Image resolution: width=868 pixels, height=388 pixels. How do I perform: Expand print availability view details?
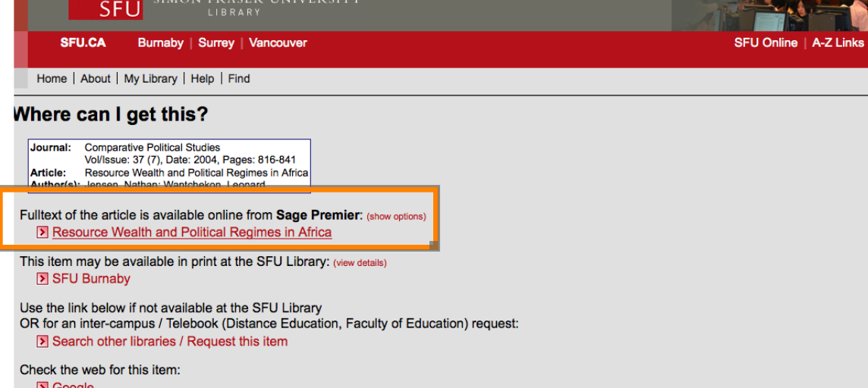(360, 263)
